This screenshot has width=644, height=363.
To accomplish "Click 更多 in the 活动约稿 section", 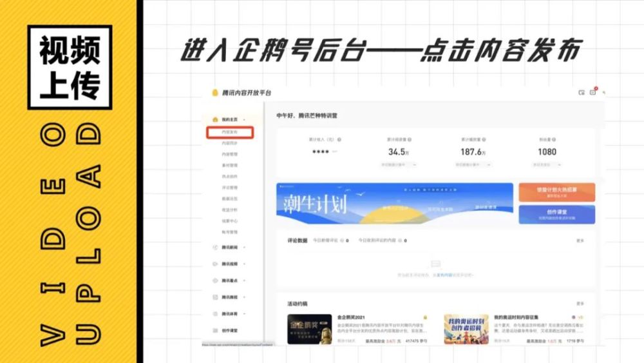I will [580, 304].
